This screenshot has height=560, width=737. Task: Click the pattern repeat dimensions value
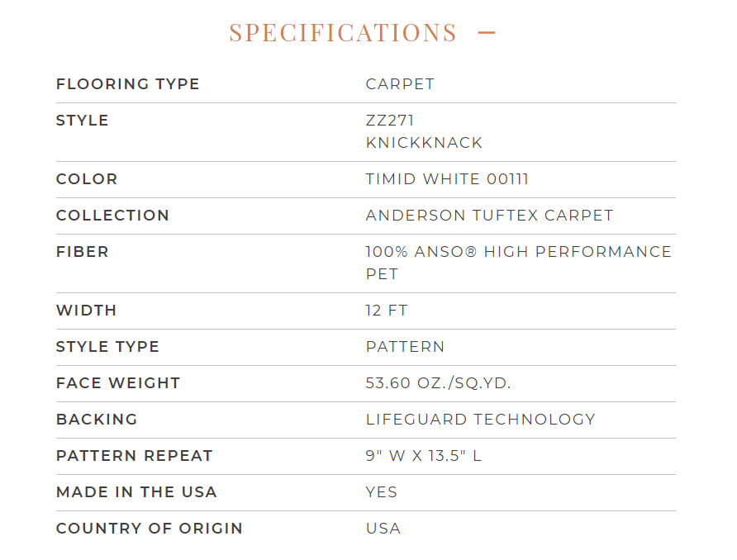tap(424, 456)
